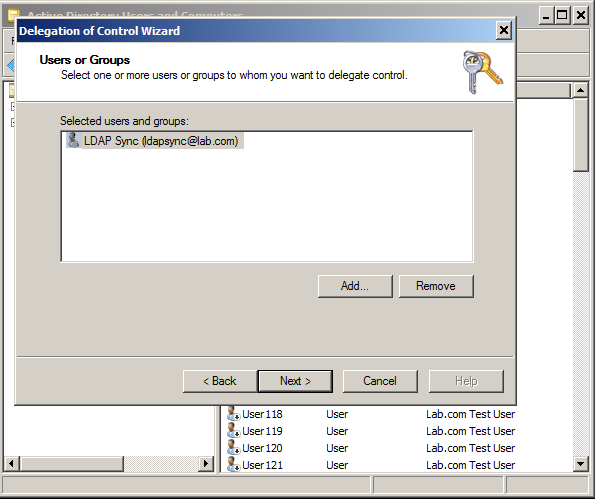Click the User 118 account icon
Screen dimensions: 595x499
233,414
